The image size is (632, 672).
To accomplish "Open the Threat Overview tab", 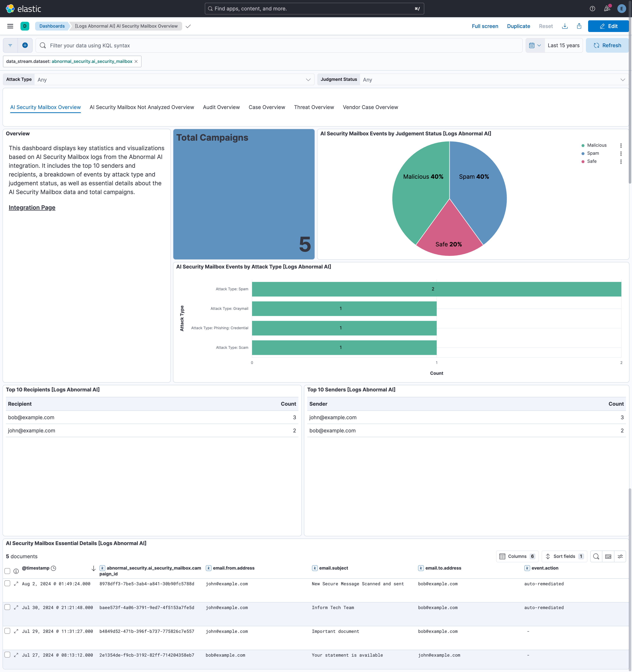I will (314, 107).
